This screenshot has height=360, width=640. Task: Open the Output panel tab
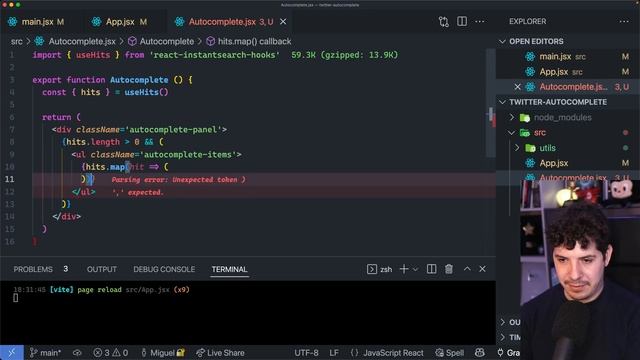(x=102, y=269)
